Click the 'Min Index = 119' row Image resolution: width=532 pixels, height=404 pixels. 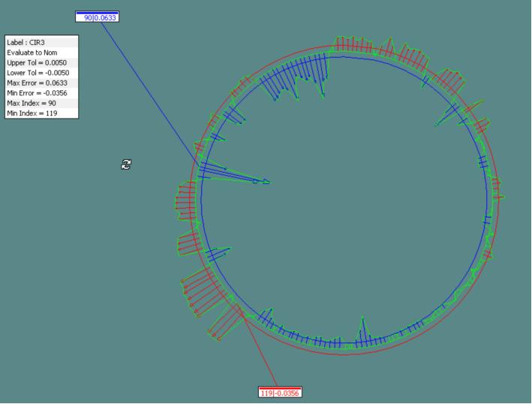click(42, 113)
